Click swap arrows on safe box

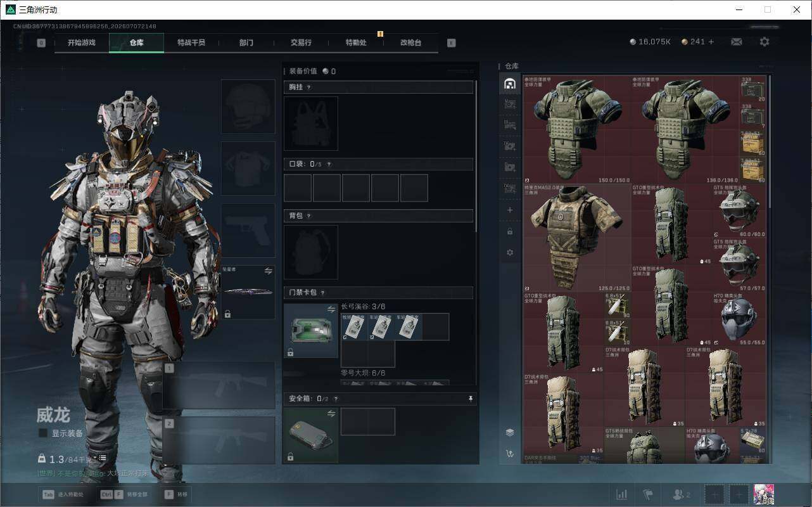pos(331,414)
